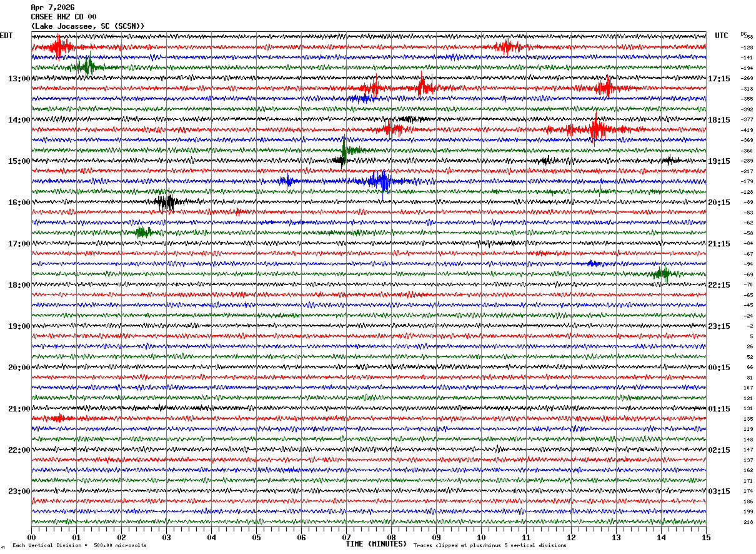Click minute 13 on the bottom time axis

(616, 537)
